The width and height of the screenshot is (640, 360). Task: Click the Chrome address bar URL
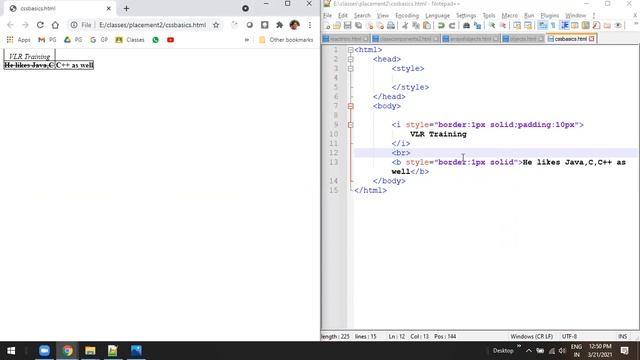[x=152, y=25]
